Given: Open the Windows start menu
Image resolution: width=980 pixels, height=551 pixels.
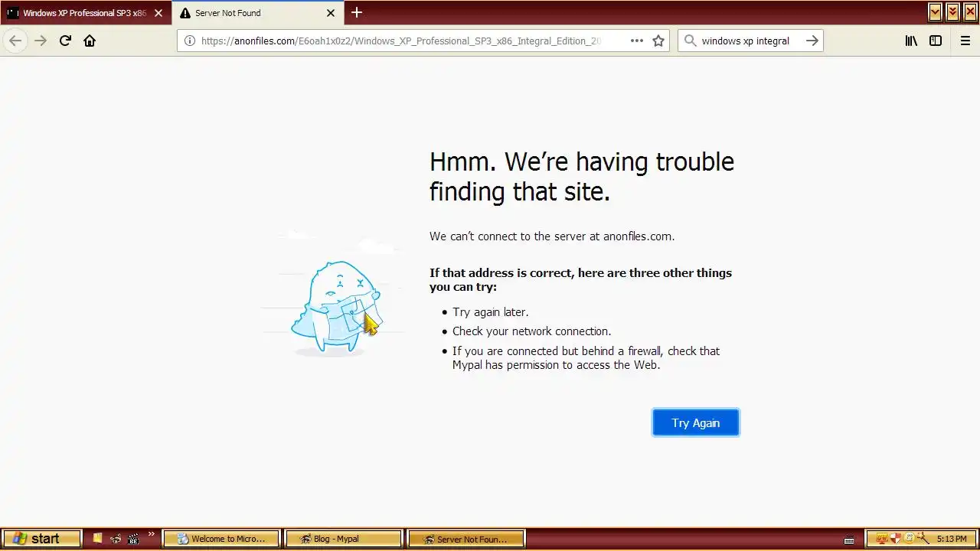Looking at the screenshot, I should (x=41, y=539).
